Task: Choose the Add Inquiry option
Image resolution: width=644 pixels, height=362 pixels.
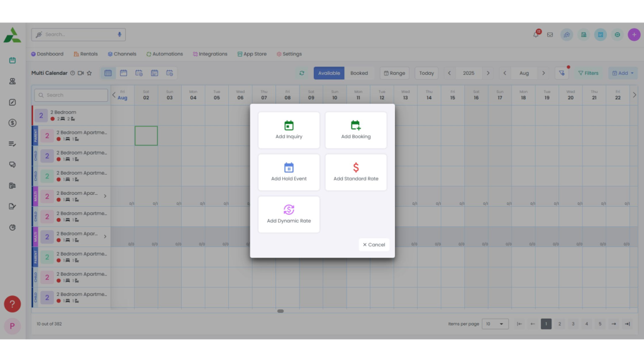Action: [x=289, y=130]
